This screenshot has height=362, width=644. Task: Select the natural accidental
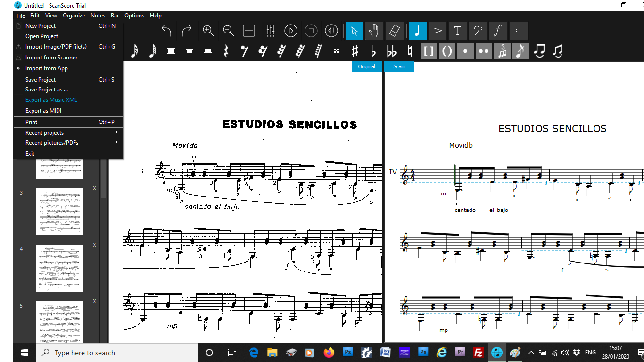coord(410,51)
